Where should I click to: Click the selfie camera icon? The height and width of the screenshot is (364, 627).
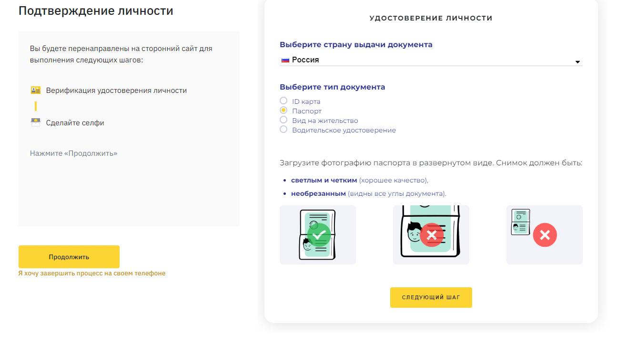point(36,122)
